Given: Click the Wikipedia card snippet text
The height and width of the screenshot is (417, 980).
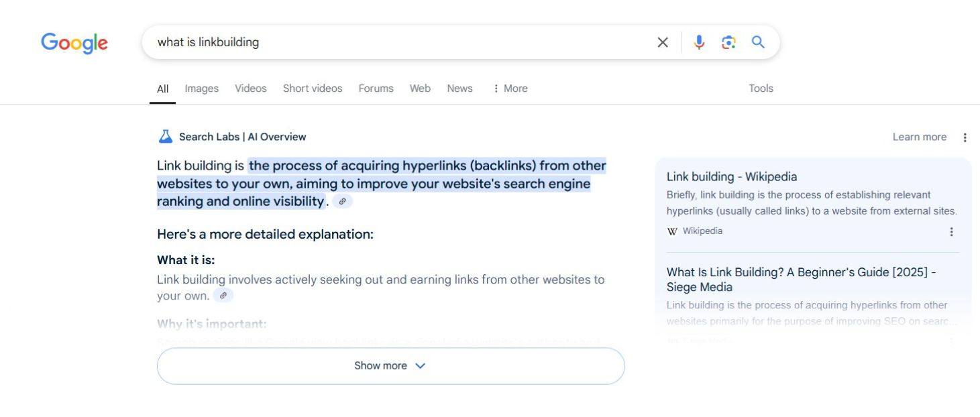Looking at the screenshot, I should 812,203.
